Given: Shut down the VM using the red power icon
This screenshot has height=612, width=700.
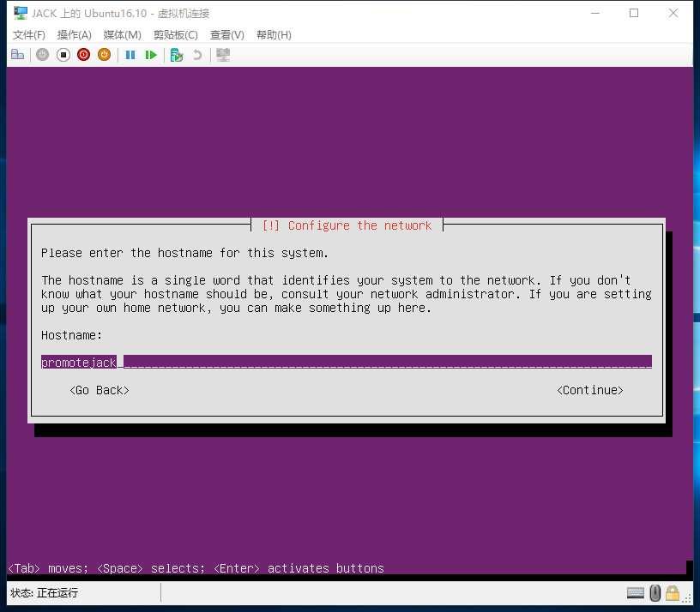Looking at the screenshot, I should [x=83, y=54].
